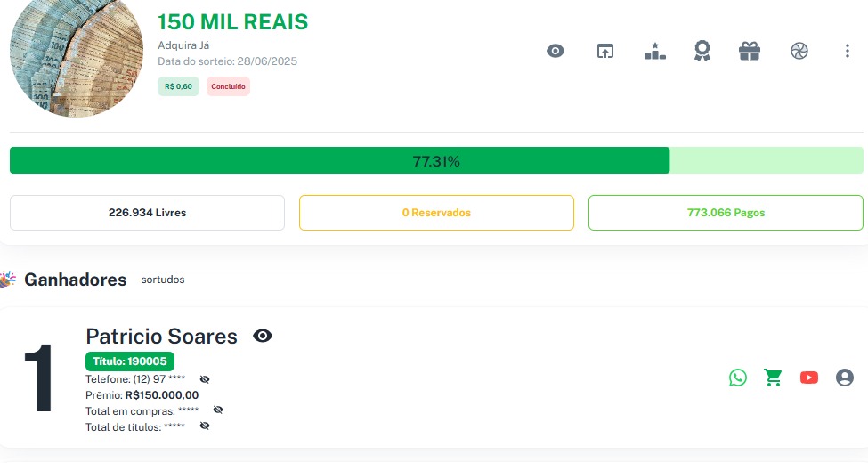Click the aperture wheel icon

[799, 51]
